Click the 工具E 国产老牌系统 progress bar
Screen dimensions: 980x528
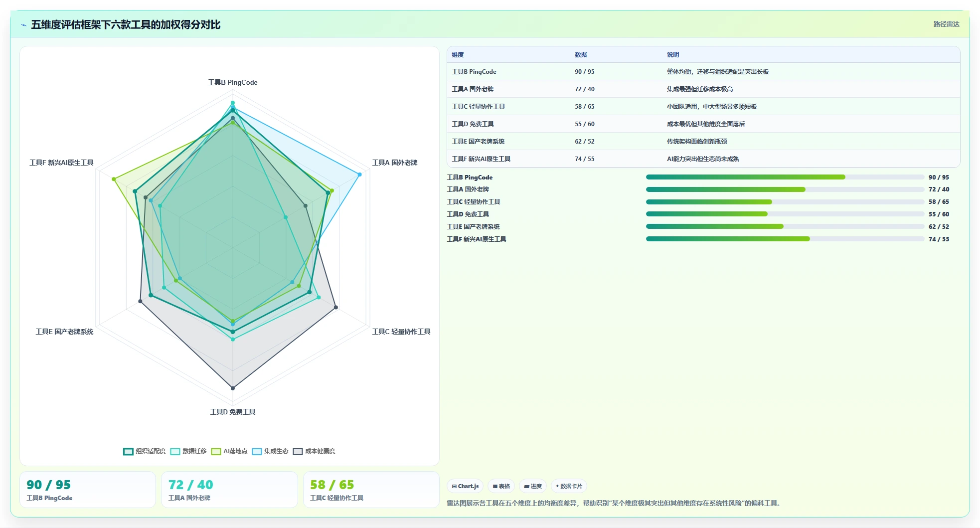tap(785, 226)
